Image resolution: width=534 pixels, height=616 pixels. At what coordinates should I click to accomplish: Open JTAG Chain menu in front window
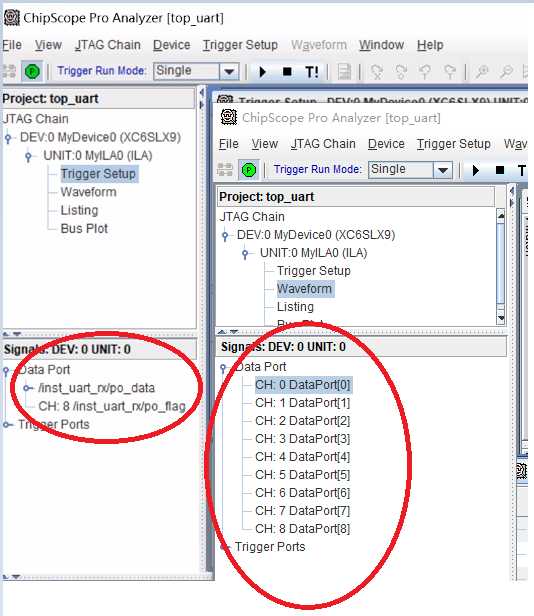tap(323, 144)
